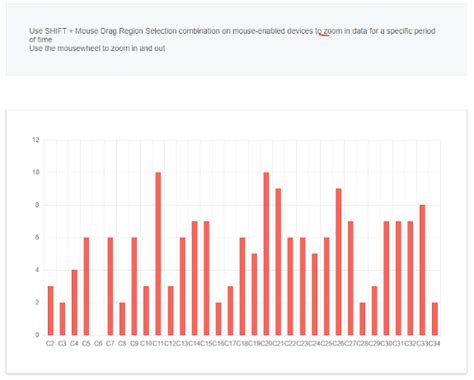
Task: Click the y-axis value 0
Action: (37, 335)
